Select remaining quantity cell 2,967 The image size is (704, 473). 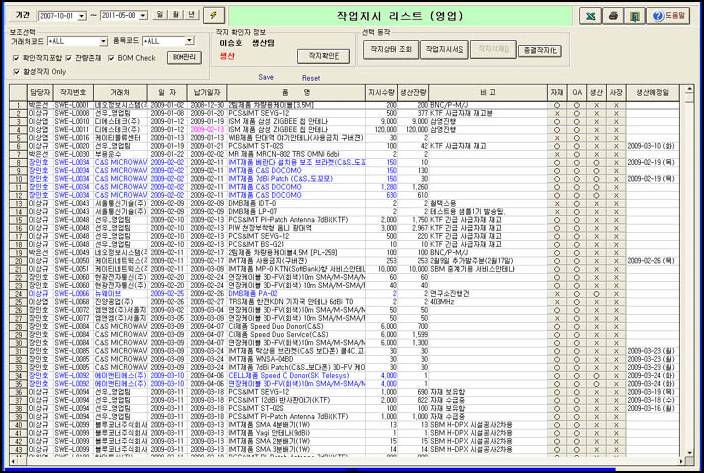click(x=414, y=228)
